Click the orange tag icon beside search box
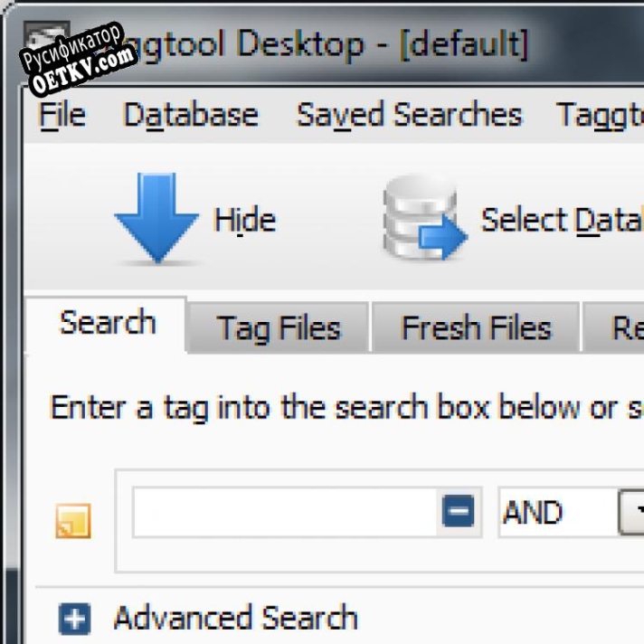 coord(73,521)
